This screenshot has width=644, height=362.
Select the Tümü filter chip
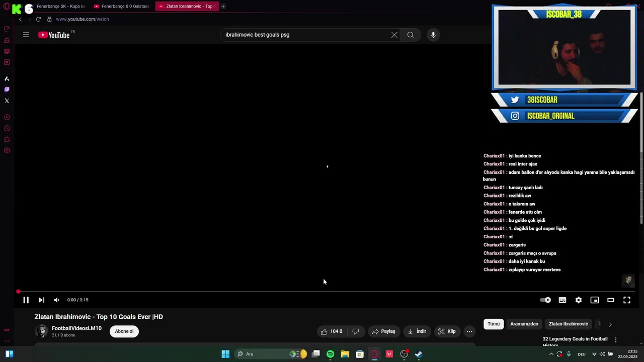point(494,324)
